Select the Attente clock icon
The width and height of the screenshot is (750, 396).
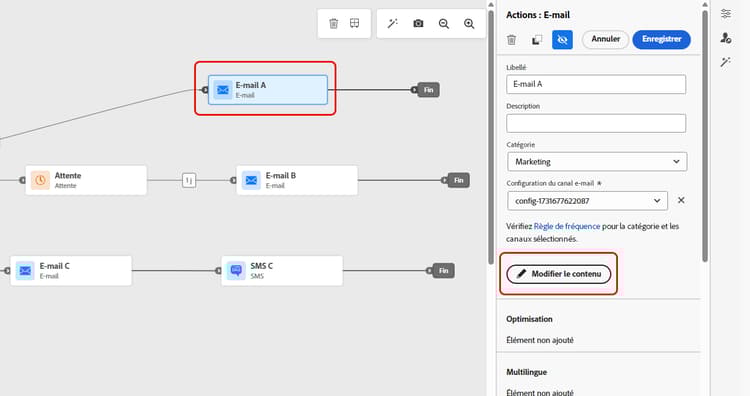point(40,180)
